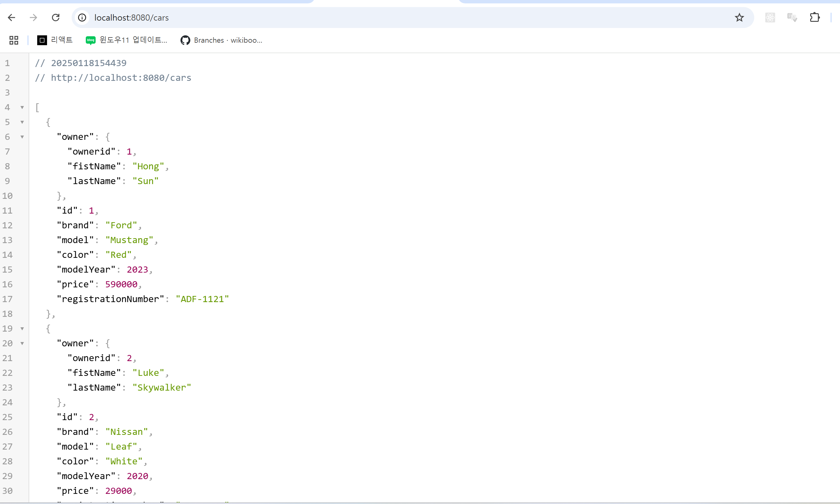
Task: Collapse second owner object on line 20
Action: [x=22, y=344]
